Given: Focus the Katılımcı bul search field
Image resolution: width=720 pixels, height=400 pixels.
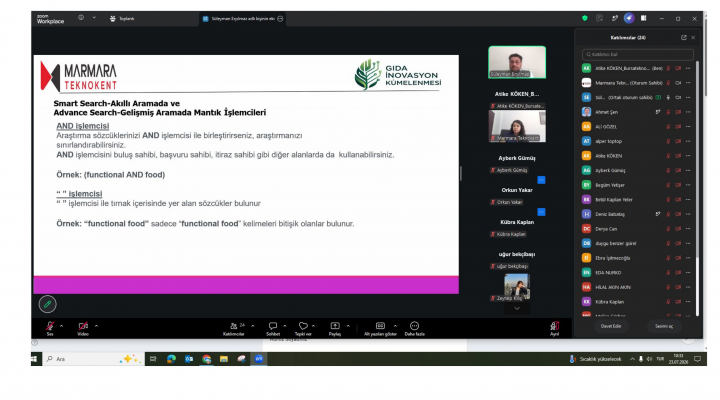Looking at the screenshot, I should (637, 54).
